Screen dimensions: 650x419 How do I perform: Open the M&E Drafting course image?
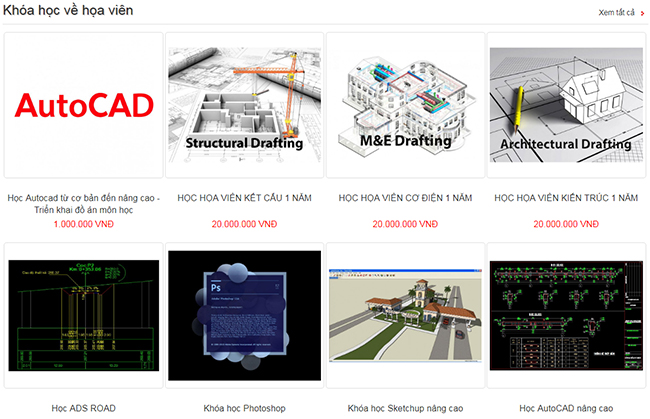[x=405, y=105]
